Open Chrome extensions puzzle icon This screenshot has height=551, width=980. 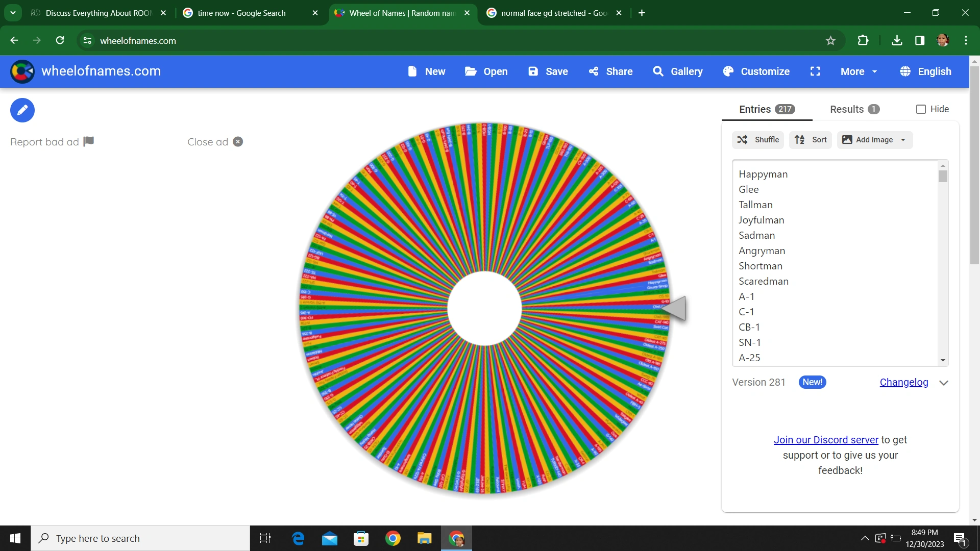(863, 41)
